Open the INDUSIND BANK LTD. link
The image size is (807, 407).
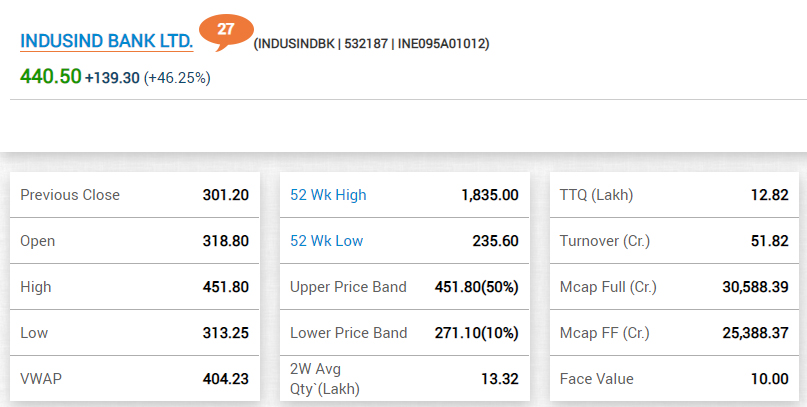click(x=106, y=43)
